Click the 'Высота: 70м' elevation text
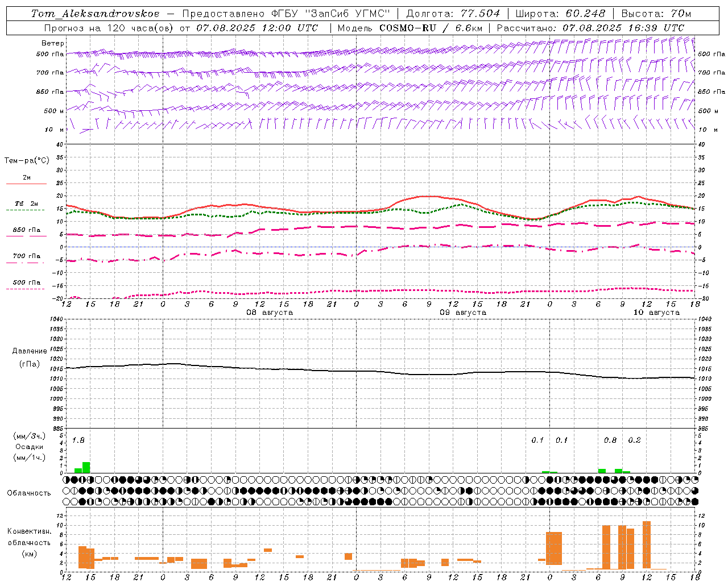The height and width of the screenshot is (582, 728). (656, 14)
